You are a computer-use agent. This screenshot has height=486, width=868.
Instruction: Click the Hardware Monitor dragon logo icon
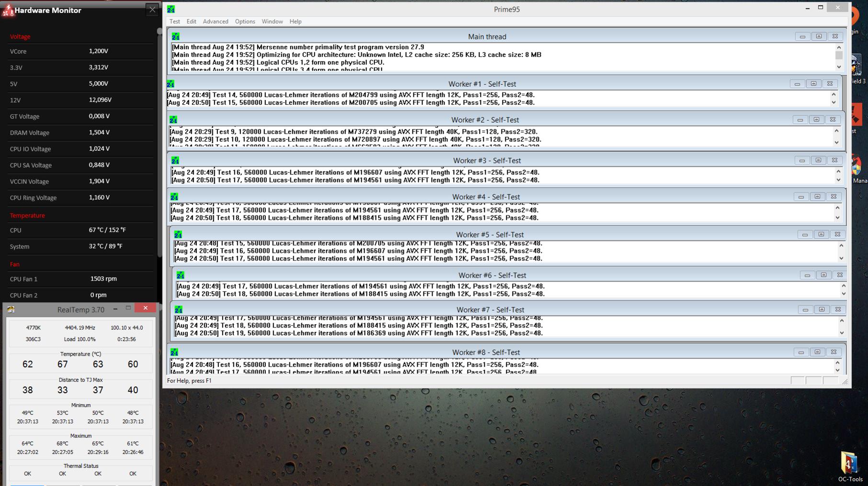(x=8, y=11)
